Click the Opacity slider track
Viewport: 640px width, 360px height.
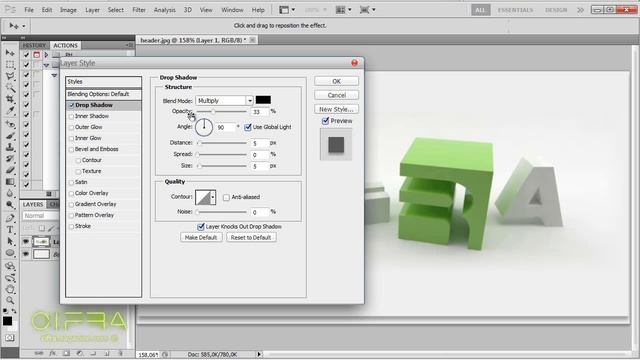click(222, 112)
